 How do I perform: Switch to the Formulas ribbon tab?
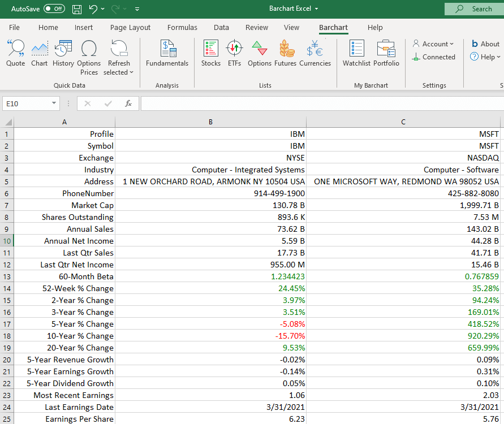point(182,27)
